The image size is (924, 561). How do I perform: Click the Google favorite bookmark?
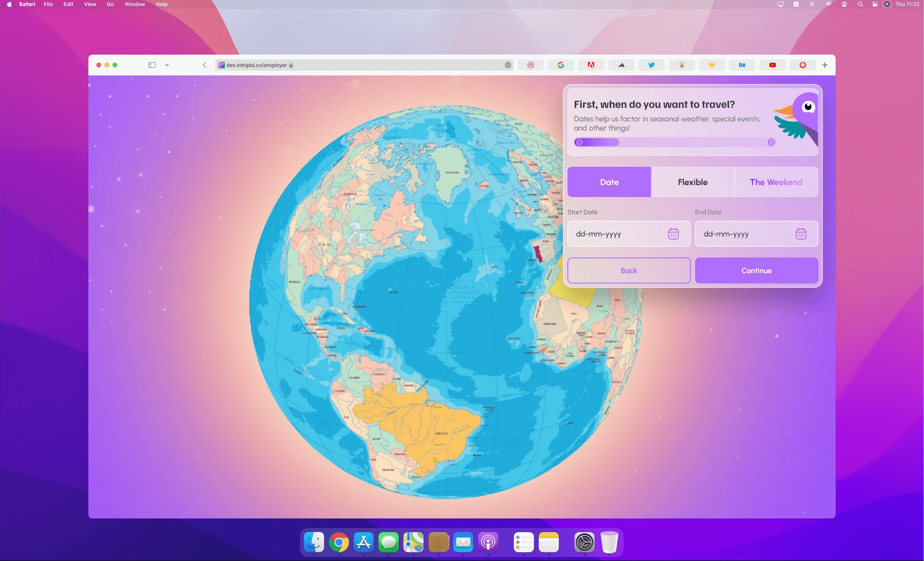pos(561,65)
